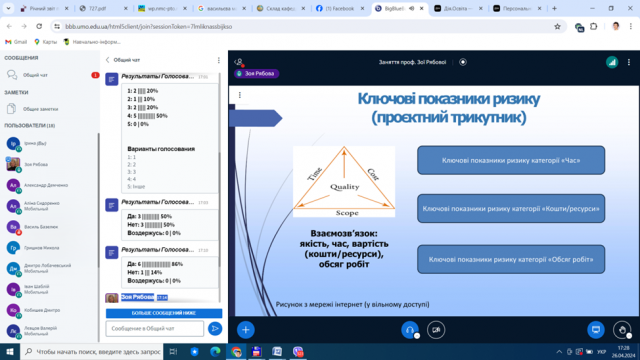Switch to Facebook browser tab
Image resolution: width=640 pixels, height=360 pixels.
point(340,8)
